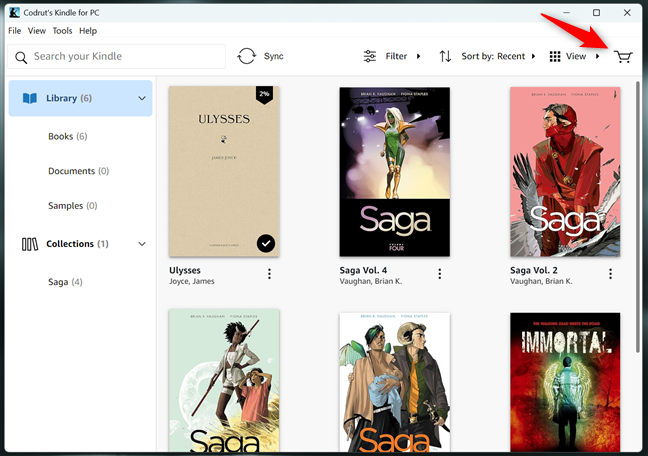Click the Collections bookshelf icon
The image size is (648, 456).
click(x=30, y=244)
